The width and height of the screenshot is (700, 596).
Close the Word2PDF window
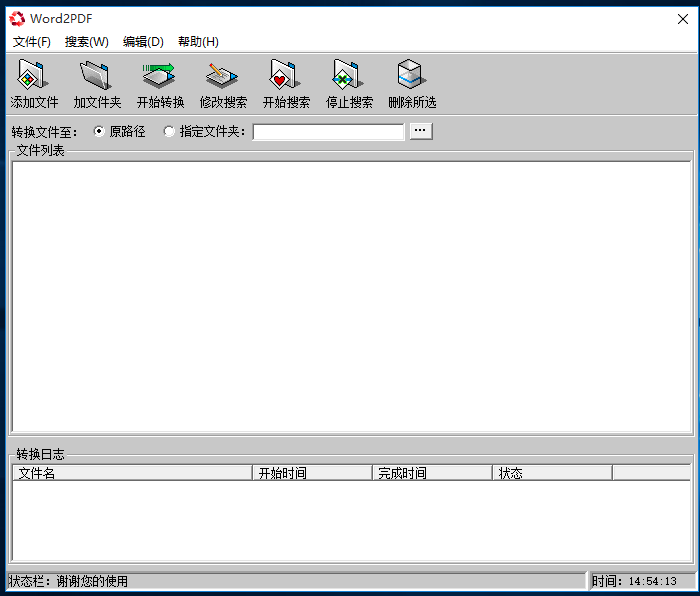683,19
